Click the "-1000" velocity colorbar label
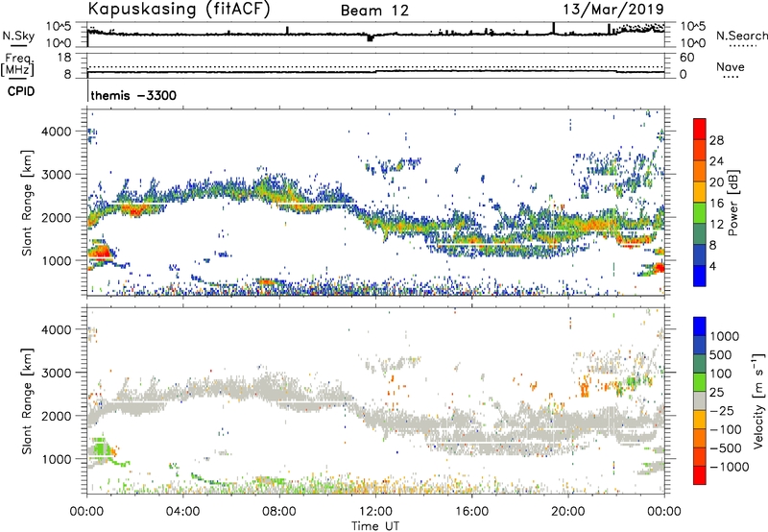Viewport: 768px width, 532px height. 729,467
